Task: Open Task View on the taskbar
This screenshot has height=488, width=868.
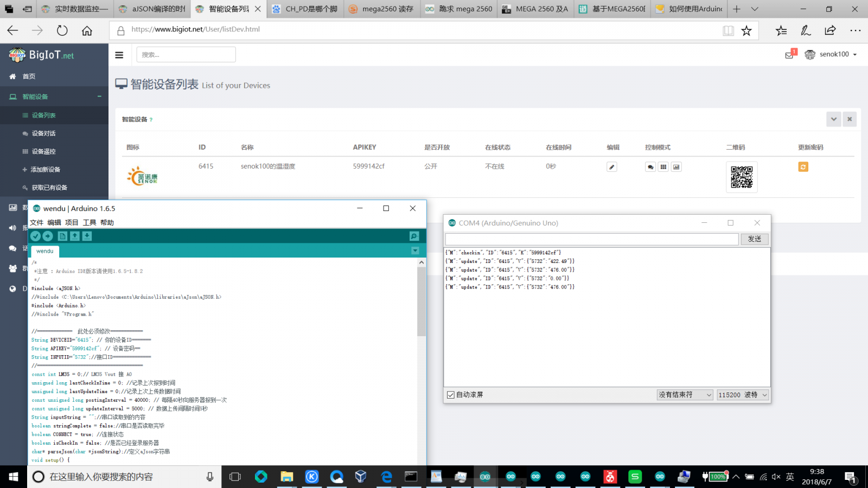Action: (235, 477)
